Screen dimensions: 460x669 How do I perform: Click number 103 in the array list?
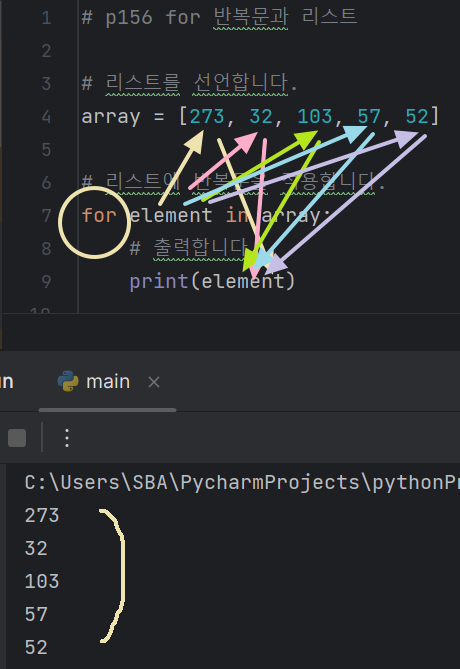point(314,116)
